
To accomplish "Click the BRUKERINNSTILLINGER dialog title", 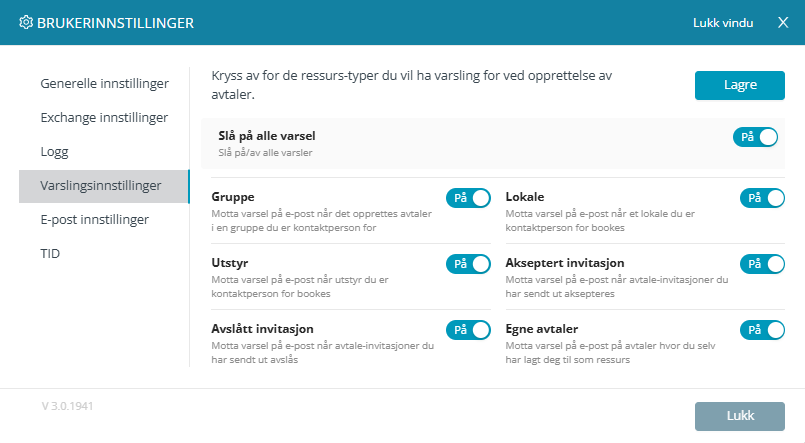I will pos(115,22).
